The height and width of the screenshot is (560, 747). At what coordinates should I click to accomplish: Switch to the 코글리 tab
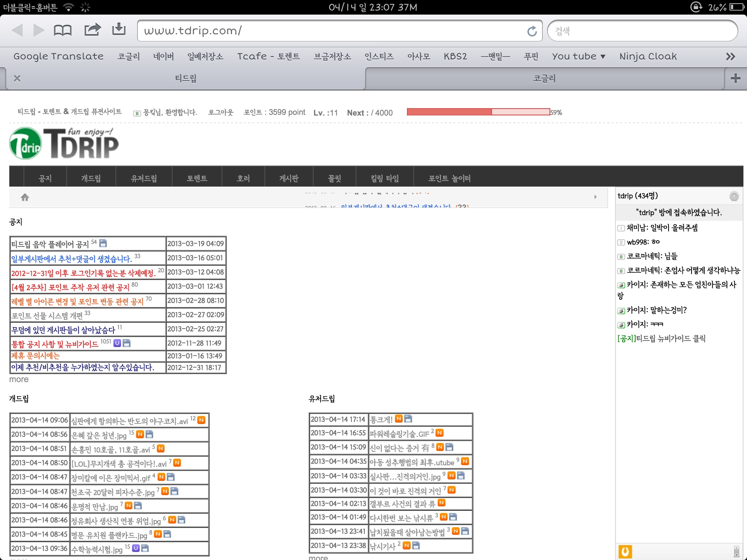(x=544, y=78)
